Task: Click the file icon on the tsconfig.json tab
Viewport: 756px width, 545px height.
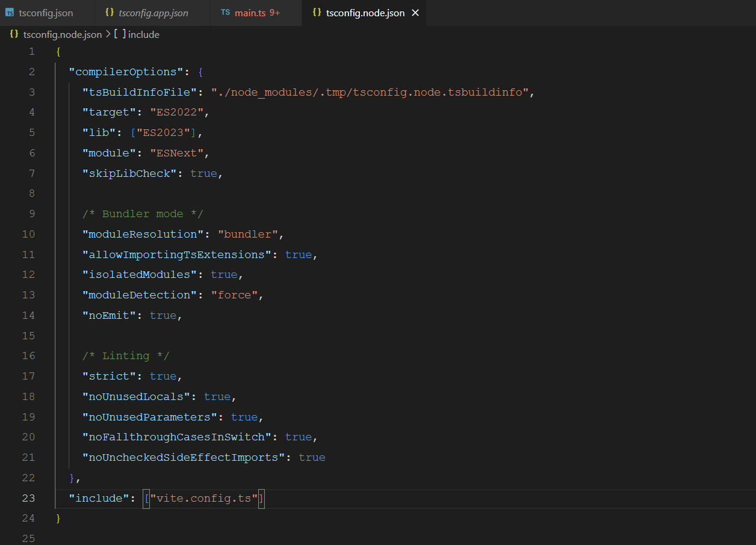Action: point(10,13)
